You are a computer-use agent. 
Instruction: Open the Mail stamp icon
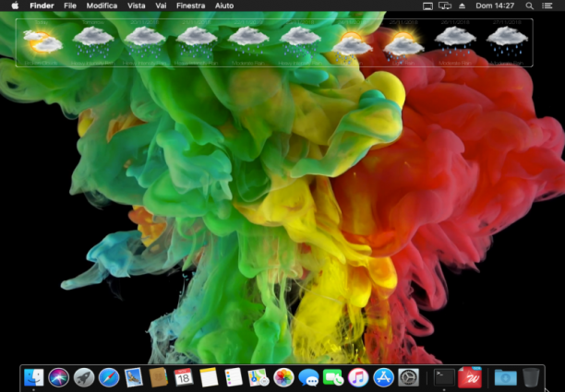click(x=134, y=377)
